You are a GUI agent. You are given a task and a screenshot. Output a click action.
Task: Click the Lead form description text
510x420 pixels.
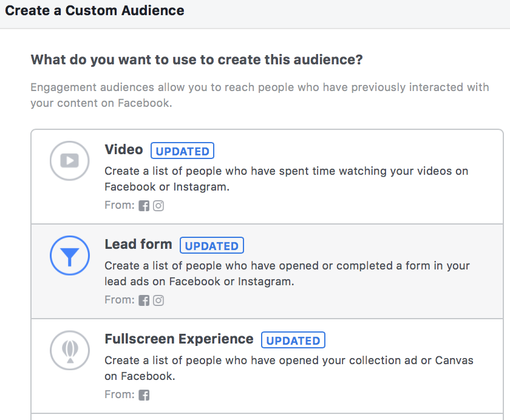(287, 273)
